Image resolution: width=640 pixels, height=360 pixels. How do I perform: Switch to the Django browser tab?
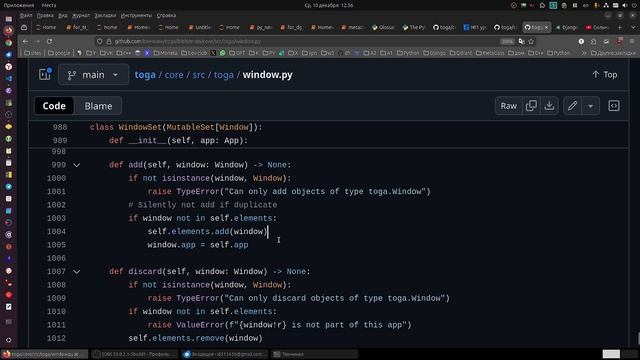[567, 27]
